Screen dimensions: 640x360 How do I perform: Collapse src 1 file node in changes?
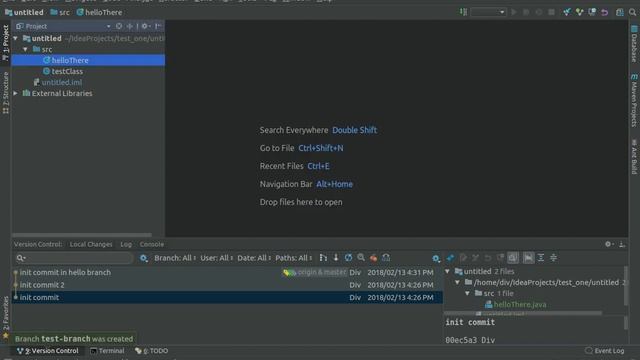point(467,293)
